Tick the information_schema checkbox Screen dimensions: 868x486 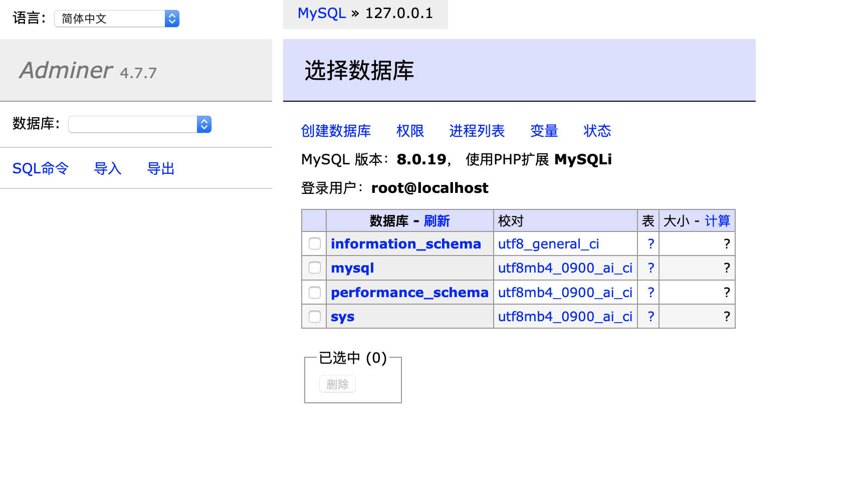pos(315,244)
